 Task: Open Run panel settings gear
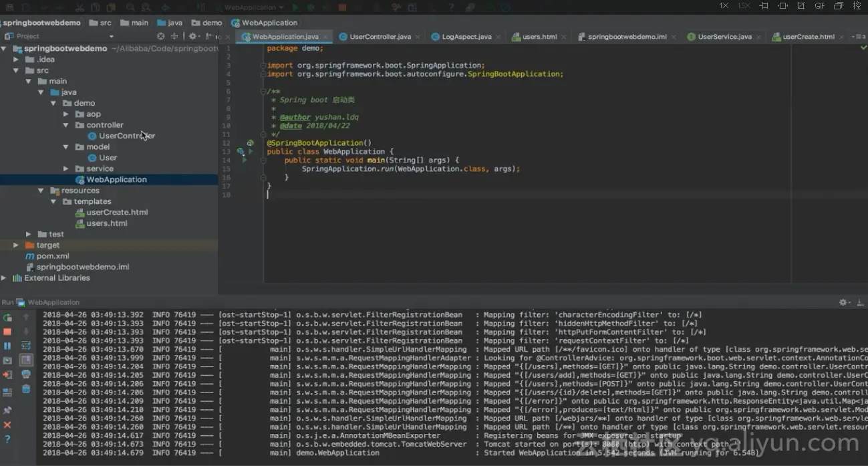click(843, 303)
